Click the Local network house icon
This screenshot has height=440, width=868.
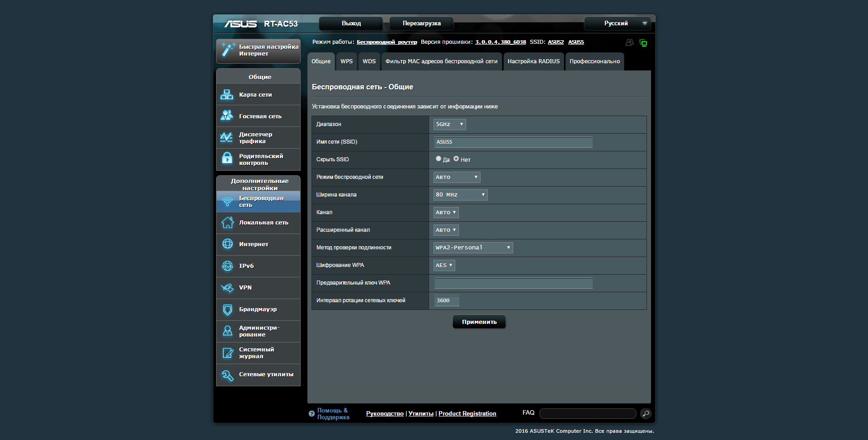click(227, 222)
